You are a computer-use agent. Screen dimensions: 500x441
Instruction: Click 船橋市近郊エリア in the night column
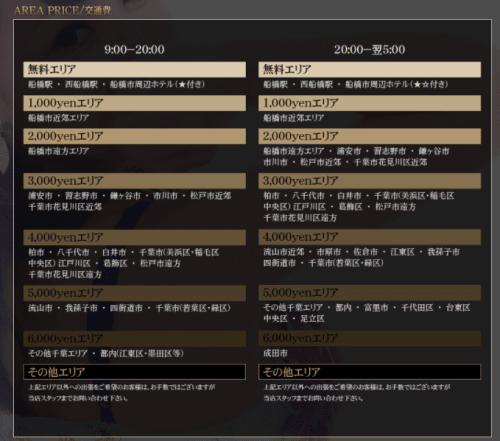[x=294, y=118]
